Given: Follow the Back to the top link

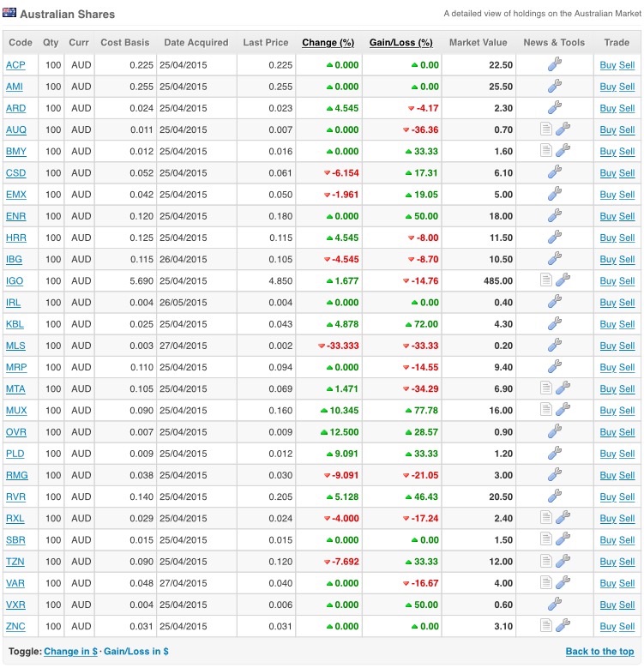Looking at the screenshot, I should (x=599, y=652).
